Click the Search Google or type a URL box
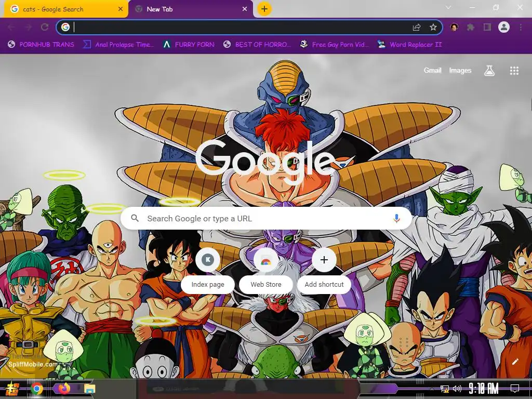 (x=267, y=218)
